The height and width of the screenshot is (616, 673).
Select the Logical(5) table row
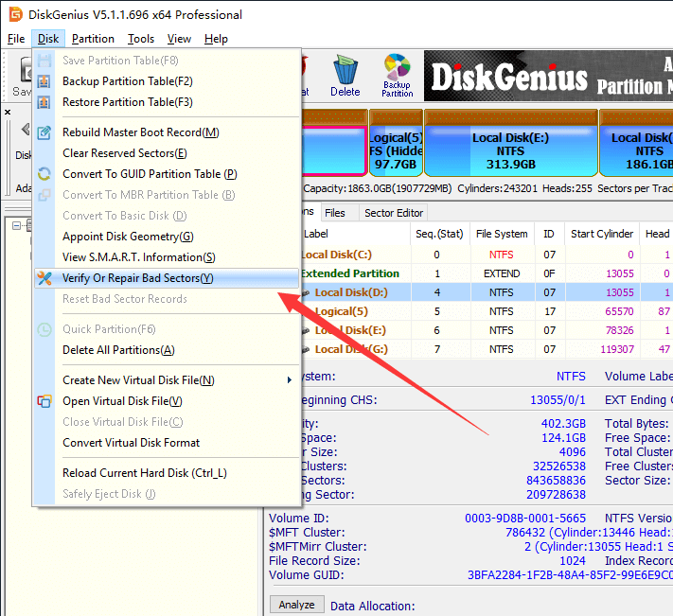click(x=487, y=311)
